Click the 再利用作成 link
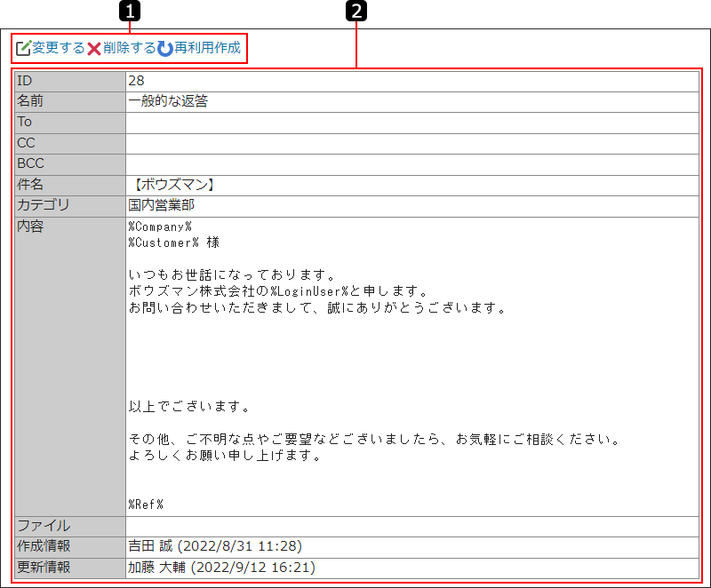The image size is (711, 588). 207,48
